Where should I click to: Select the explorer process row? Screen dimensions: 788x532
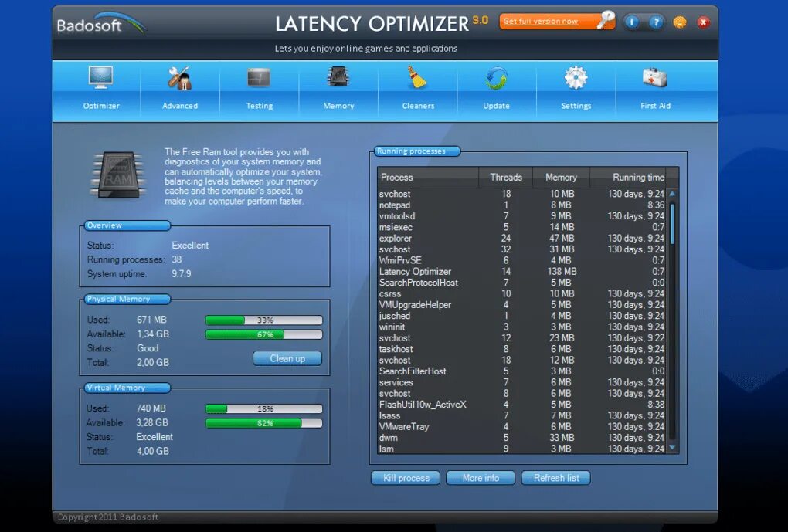click(x=521, y=238)
